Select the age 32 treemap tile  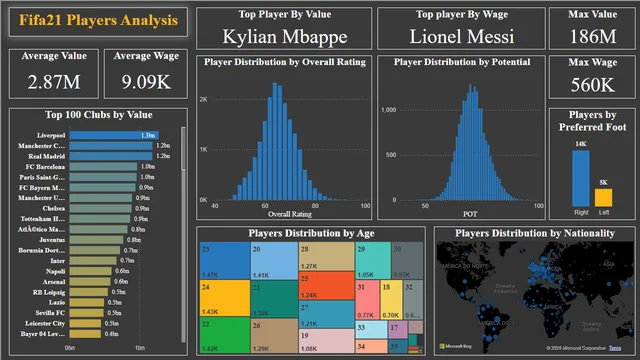click(413, 299)
